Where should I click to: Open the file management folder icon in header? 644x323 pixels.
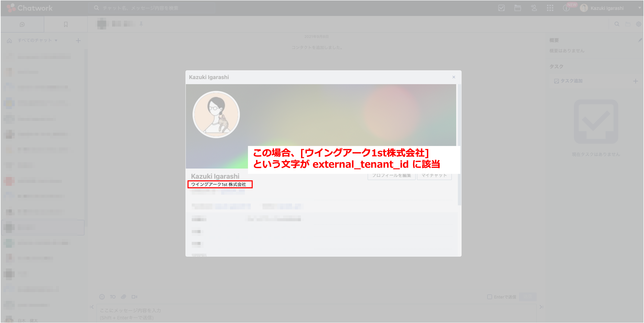pyautogui.click(x=517, y=8)
